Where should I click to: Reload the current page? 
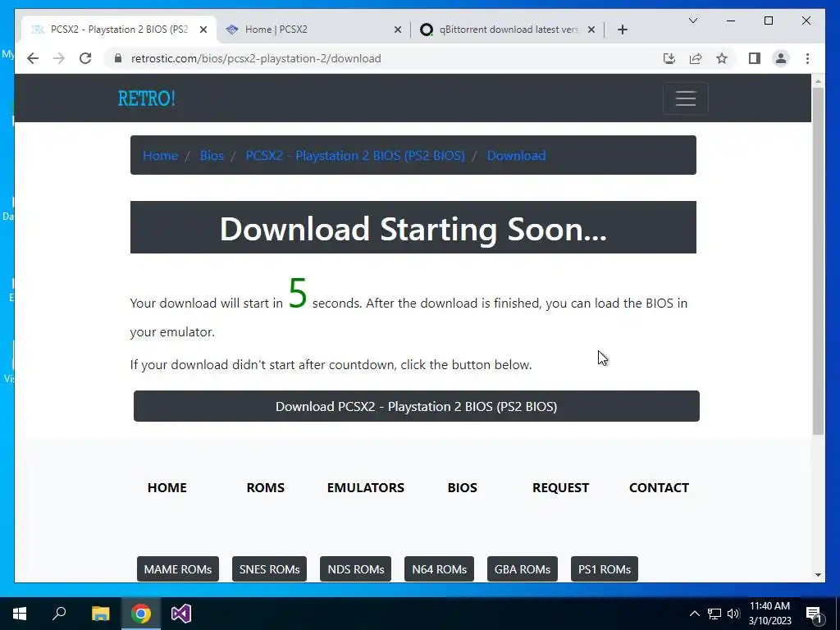(x=85, y=58)
